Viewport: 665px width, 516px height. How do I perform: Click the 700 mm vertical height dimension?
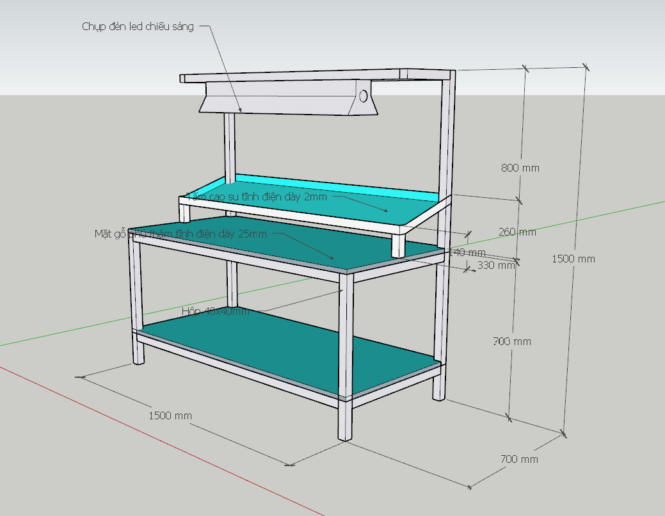tap(512, 341)
